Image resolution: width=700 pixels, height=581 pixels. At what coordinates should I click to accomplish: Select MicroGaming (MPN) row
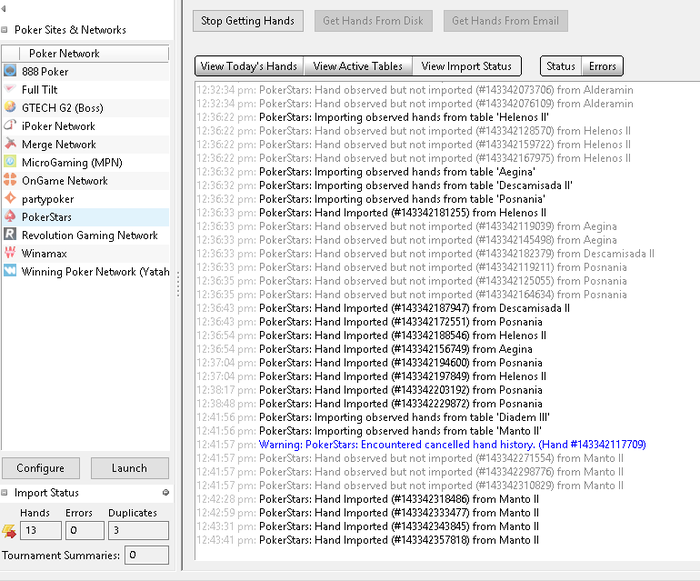click(x=86, y=162)
